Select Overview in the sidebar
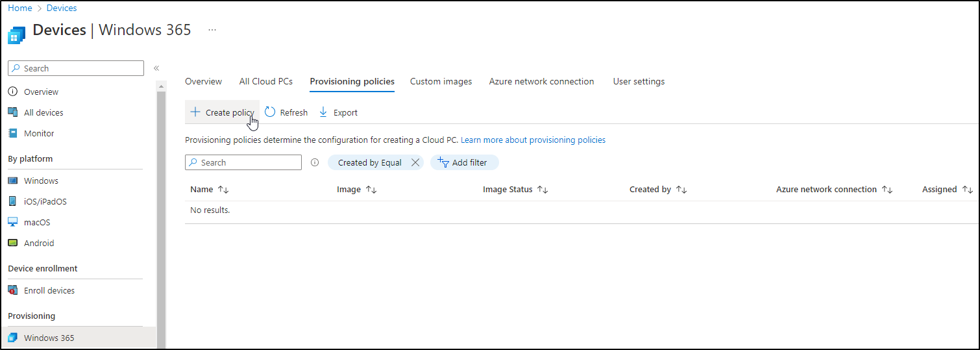 (41, 92)
